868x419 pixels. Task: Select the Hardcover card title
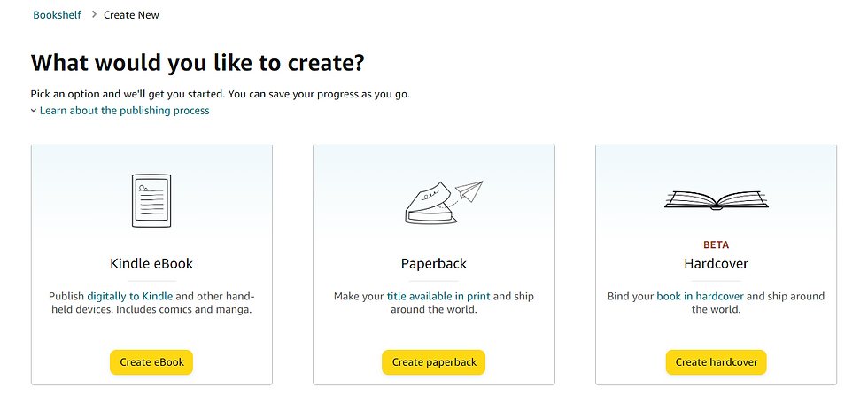point(716,263)
